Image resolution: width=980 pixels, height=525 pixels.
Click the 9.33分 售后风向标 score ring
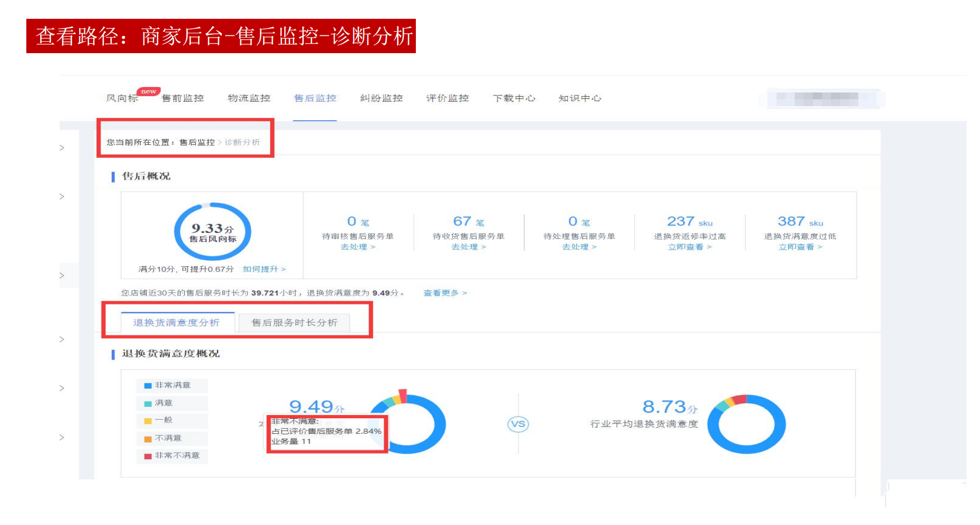213,231
